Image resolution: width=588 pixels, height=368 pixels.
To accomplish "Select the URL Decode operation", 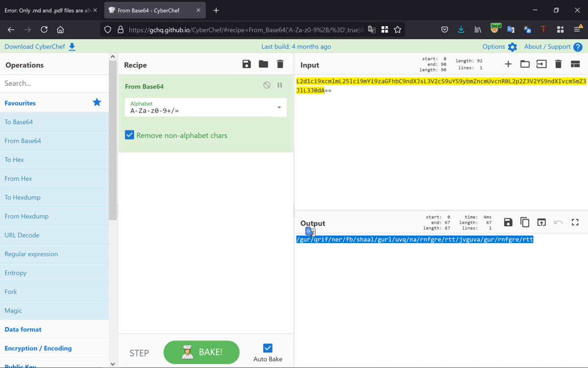I will 54,235.
